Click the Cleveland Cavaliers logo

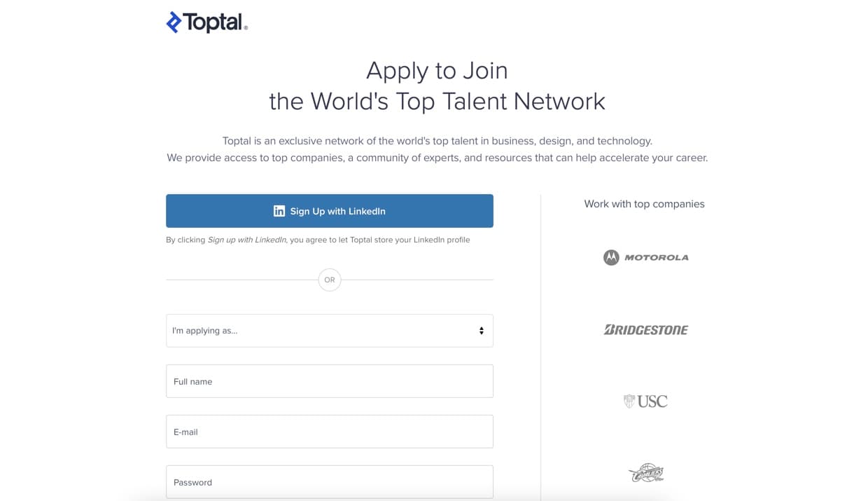647,473
